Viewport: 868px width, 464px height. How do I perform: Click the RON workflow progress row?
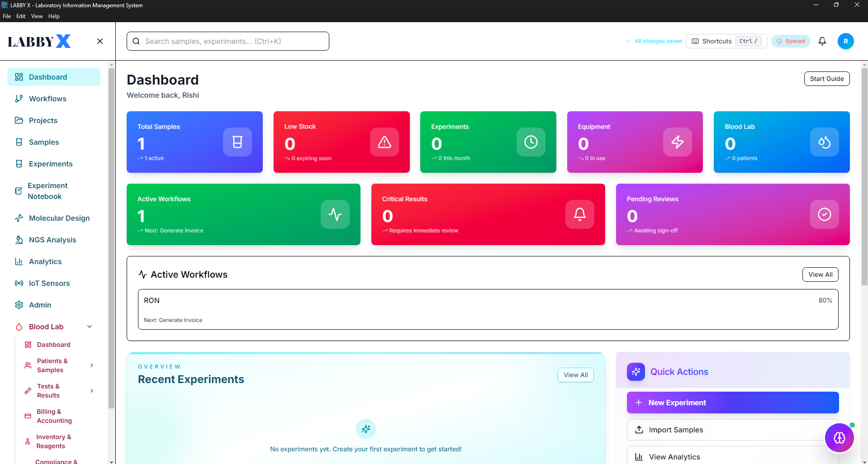pos(488,309)
